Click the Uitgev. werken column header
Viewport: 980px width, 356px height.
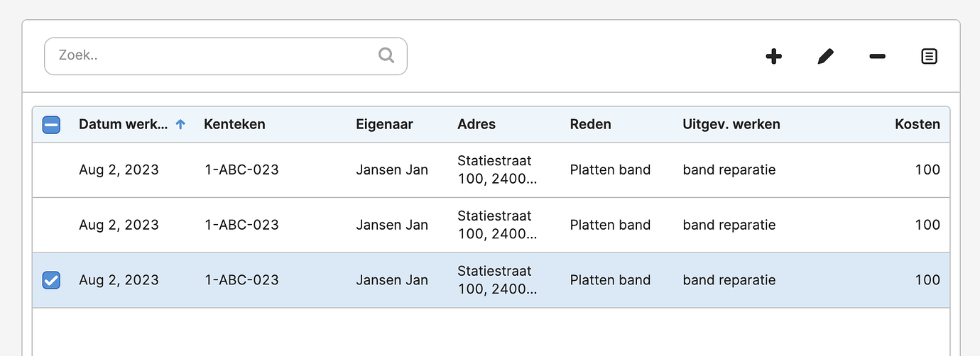click(731, 125)
